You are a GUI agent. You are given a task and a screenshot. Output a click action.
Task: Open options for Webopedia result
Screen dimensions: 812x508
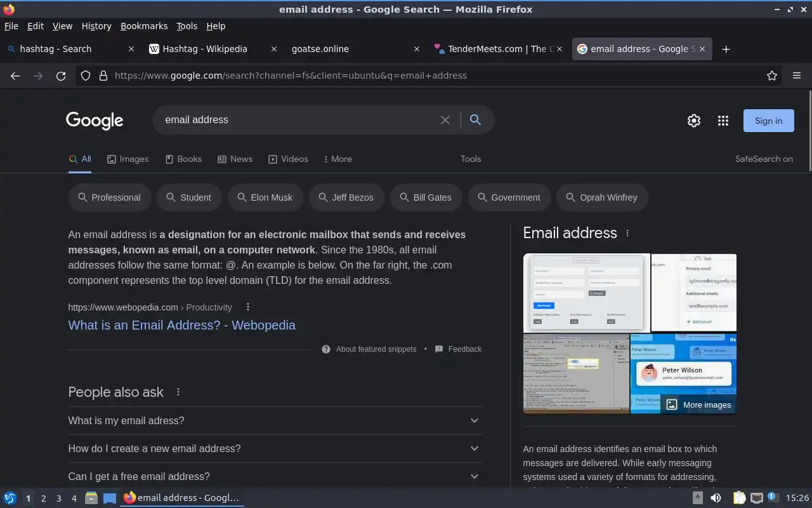click(248, 307)
